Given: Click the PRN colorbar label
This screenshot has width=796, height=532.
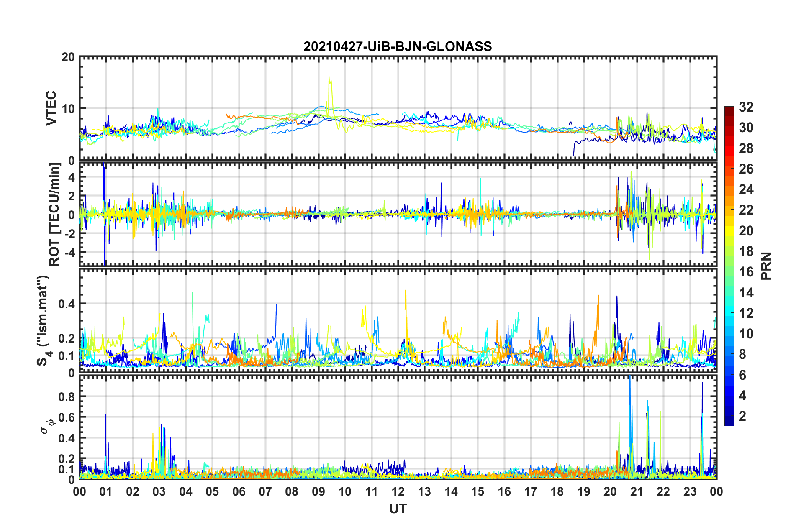Looking at the screenshot, I should pyautogui.click(x=766, y=266).
